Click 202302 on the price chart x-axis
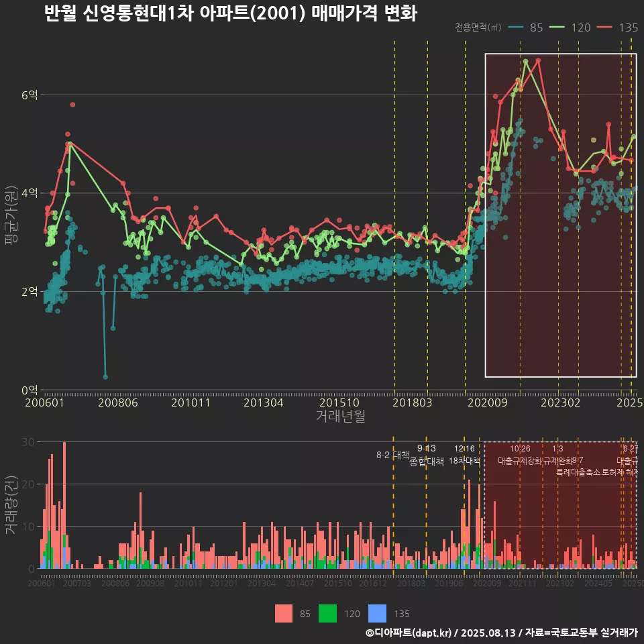Viewport: 644px width, 644px height. point(560,402)
